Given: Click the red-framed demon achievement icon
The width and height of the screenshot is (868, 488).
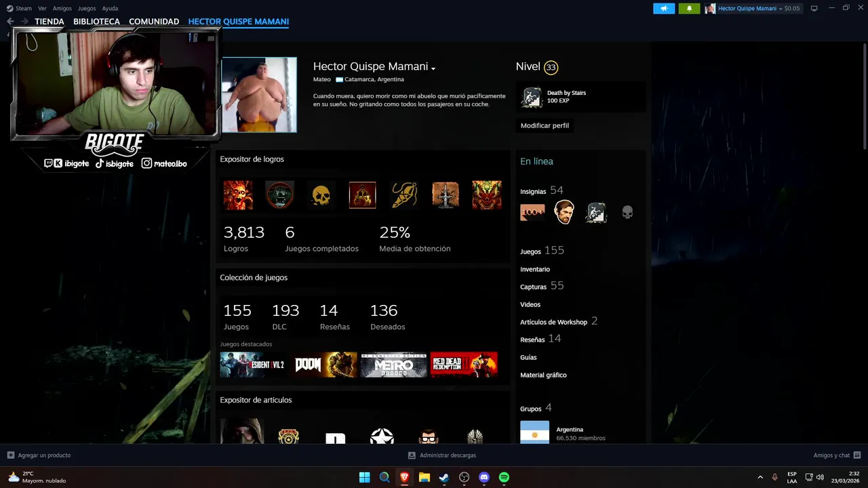Looking at the screenshot, I should pos(362,195).
